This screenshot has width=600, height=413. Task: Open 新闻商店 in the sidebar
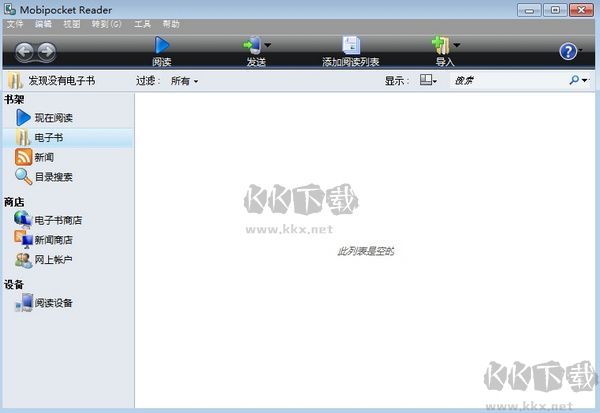click(44, 240)
